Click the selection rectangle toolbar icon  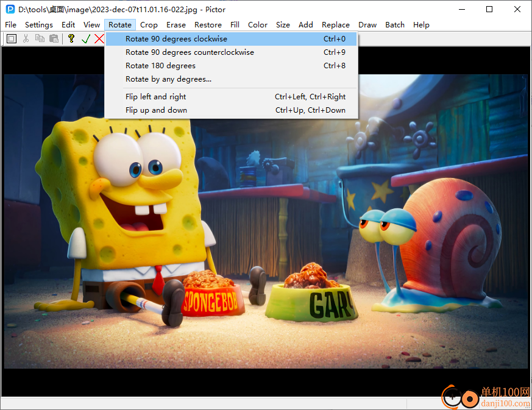click(12, 38)
